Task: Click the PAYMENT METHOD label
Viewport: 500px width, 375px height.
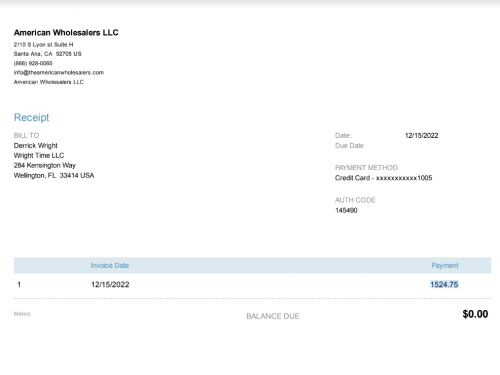Action: [366, 168]
